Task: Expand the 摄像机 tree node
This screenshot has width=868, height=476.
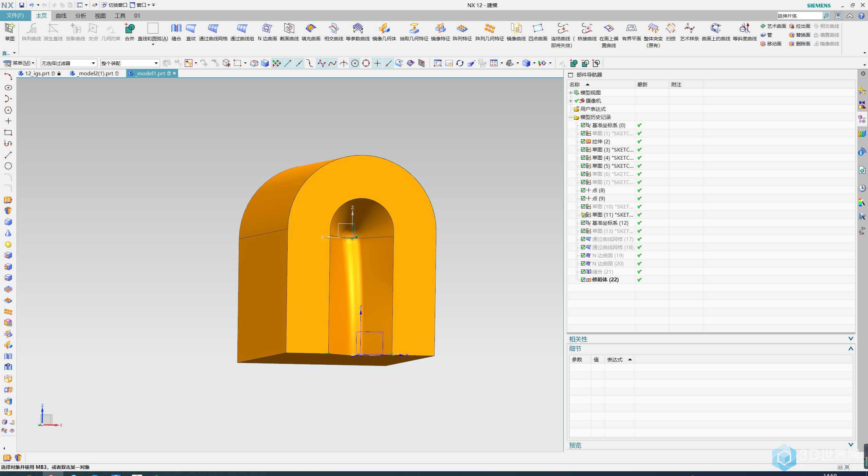Action: (571, 101)
